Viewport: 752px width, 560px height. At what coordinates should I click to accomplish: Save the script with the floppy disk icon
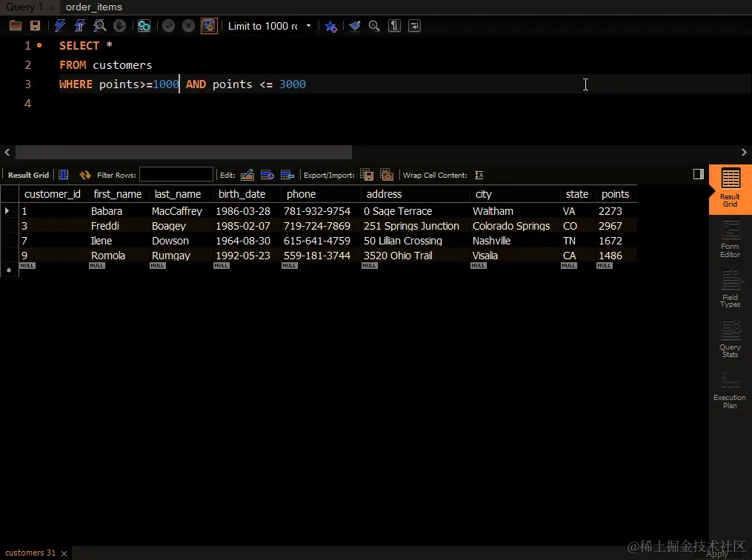35,26
